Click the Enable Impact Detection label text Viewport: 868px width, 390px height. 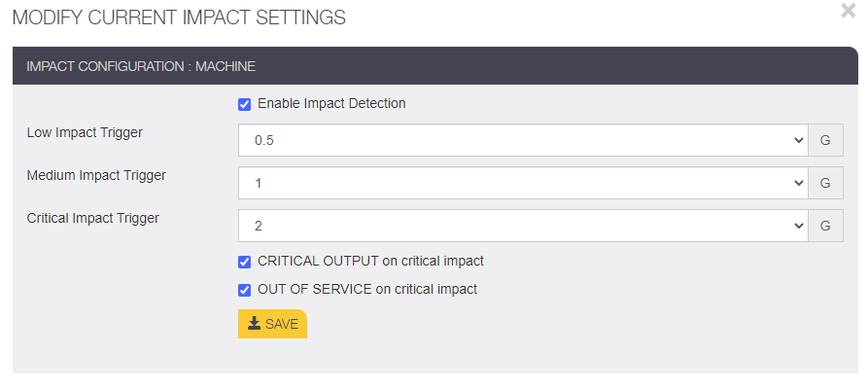pos(331,104)
